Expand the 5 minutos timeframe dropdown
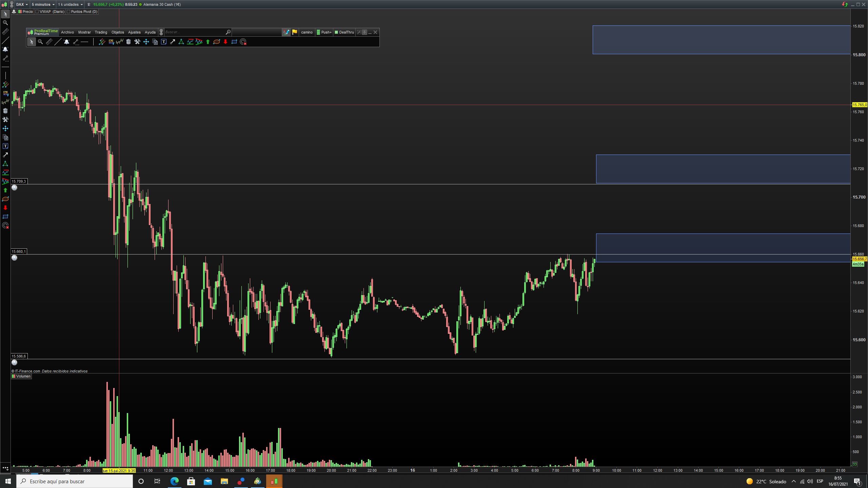Image resolution: width=868 pixels, height=488 pixels. [43, 4]
